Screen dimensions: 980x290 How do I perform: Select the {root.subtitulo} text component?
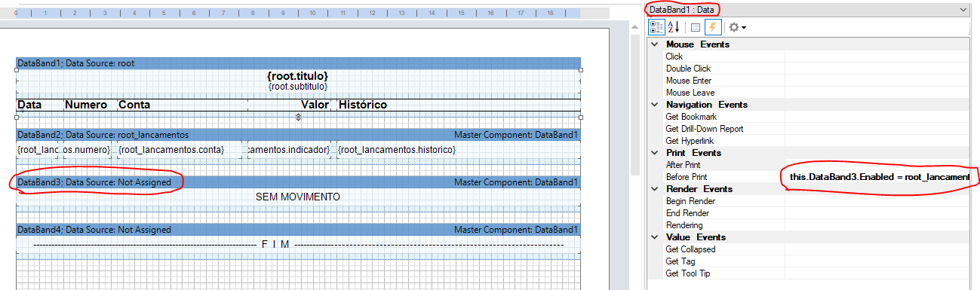point(298,87)
